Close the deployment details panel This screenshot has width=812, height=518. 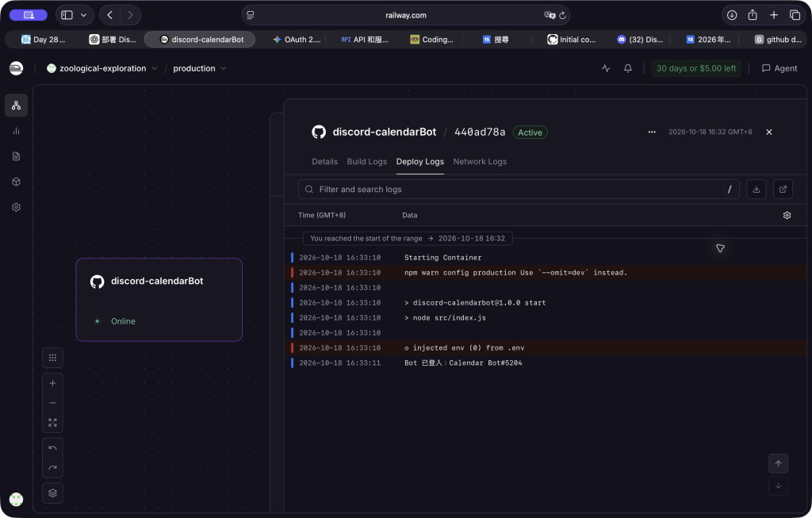[x=769, y=132]
